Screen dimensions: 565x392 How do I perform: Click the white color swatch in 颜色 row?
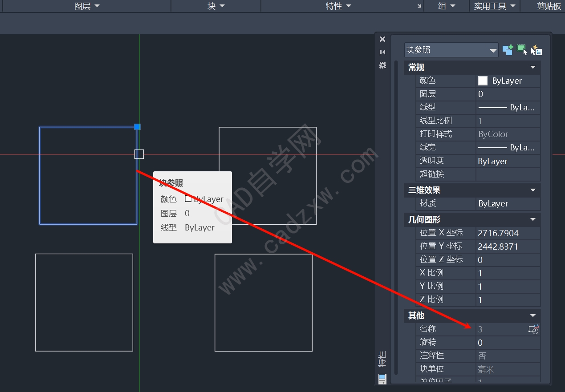tap(483, 81)
